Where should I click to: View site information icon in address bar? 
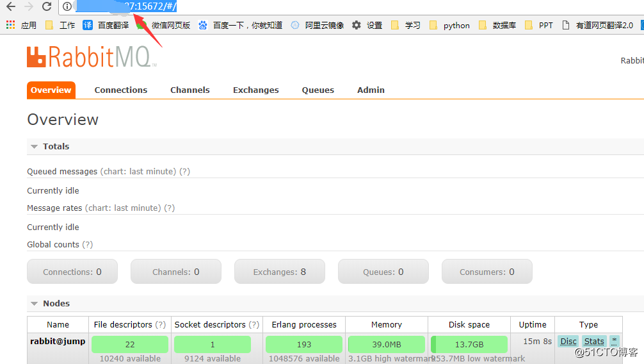(x=67, y=6)
